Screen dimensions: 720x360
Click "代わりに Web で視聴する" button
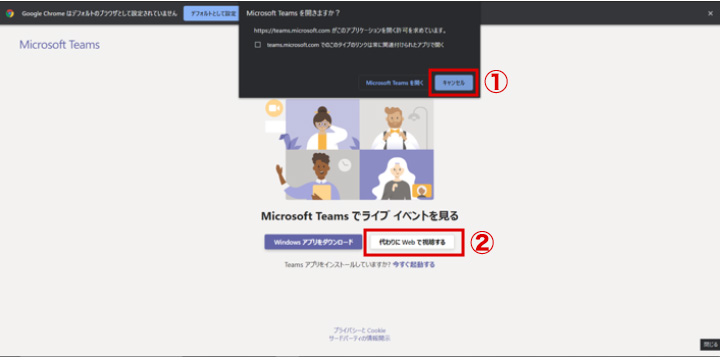coord(412,242)
